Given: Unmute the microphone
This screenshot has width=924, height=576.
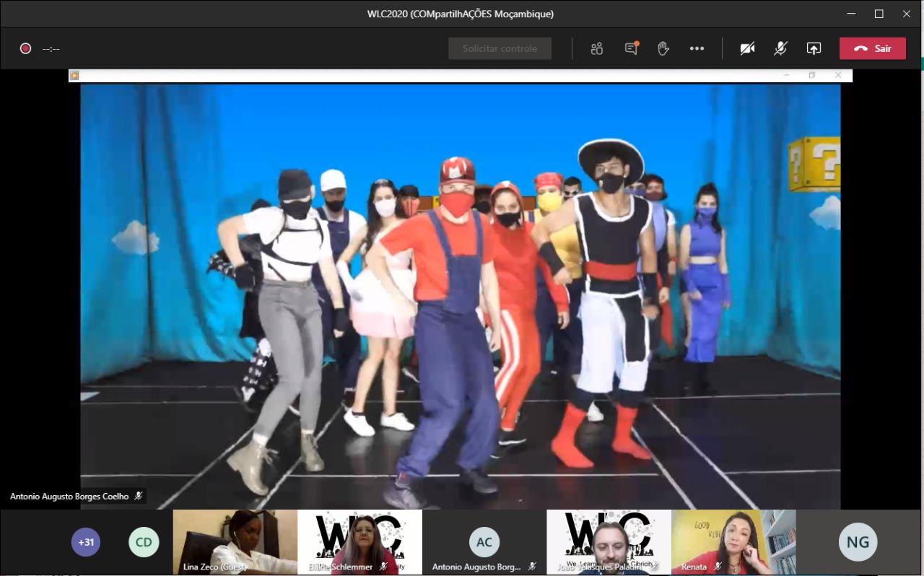Looking at the screenshot, I should pos(780,48).
